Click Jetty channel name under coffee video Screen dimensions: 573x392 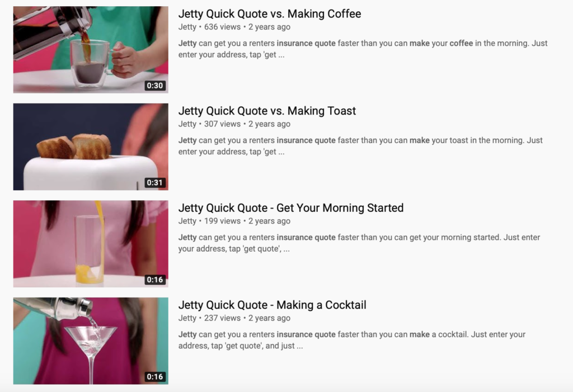click(187, 27)
